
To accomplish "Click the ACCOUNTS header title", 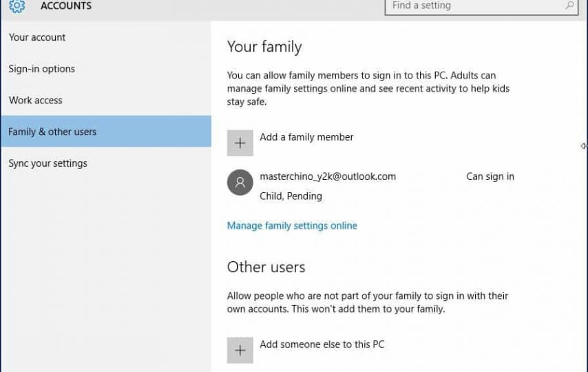I will pyautogui.click(x=66, y=6).
